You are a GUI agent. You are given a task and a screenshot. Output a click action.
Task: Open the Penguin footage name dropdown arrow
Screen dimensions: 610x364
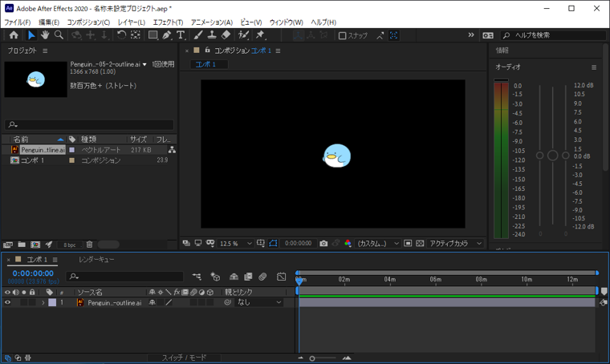[144, 64]
